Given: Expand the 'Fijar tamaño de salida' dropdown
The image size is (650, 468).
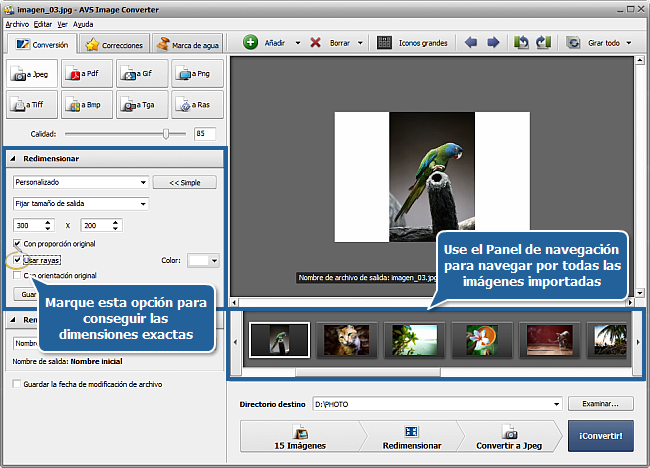Looking at the screenshot, I should click(80, 204).
